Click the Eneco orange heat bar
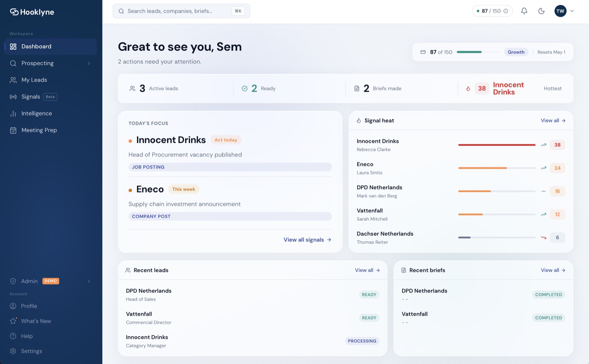589x364 pixels. tap(483, 168)
